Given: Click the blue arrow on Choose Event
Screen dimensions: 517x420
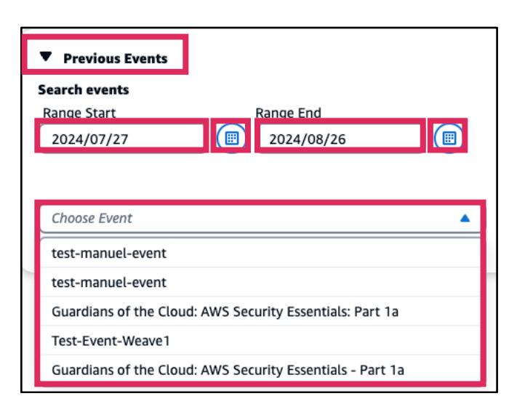Looking at the screenshot, I should (465, 218).
